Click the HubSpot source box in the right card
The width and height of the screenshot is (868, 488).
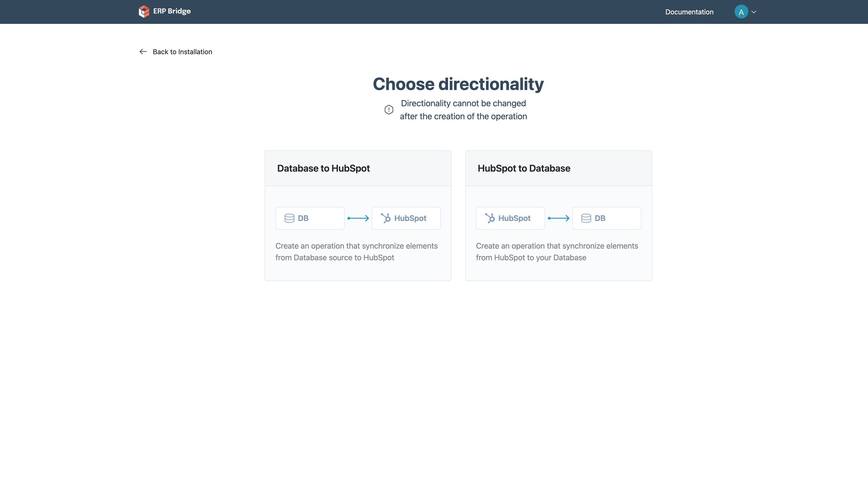(x=510, y=218)
